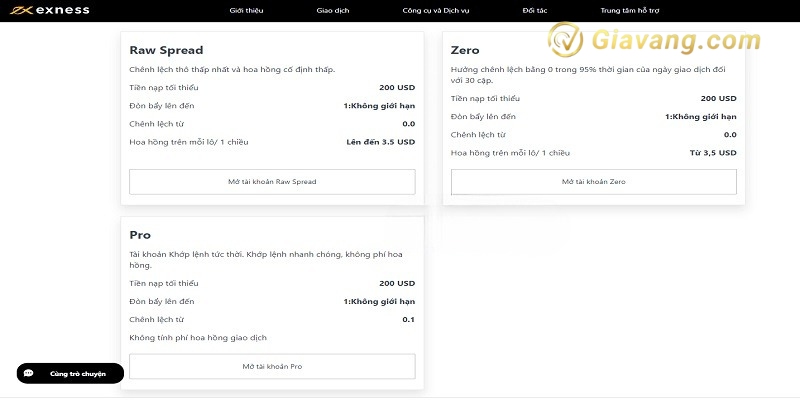Click the chat bubble icon

29,373
